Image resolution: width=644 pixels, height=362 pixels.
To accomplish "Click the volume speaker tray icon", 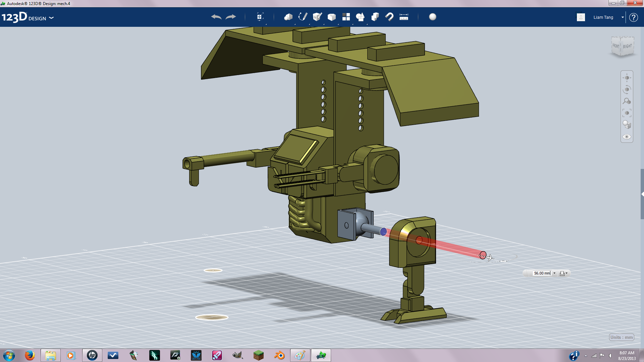I will coord(610,356).
